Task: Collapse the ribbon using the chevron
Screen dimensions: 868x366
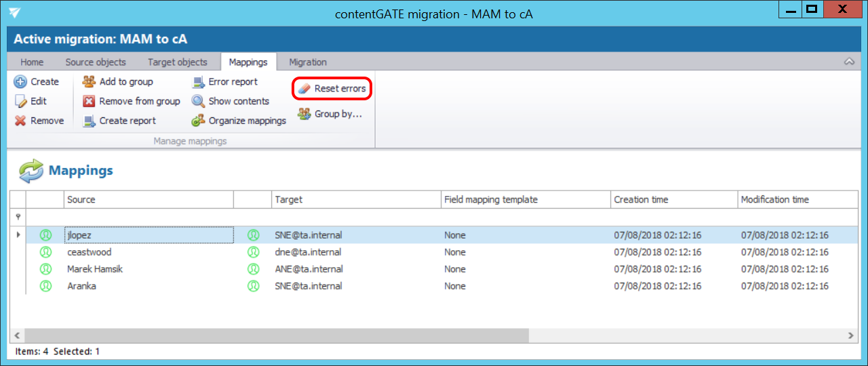Action: tap(848, 62)
